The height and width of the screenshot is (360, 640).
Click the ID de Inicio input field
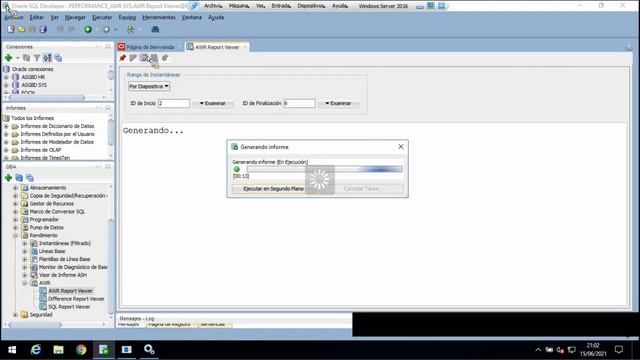[174, 103]
